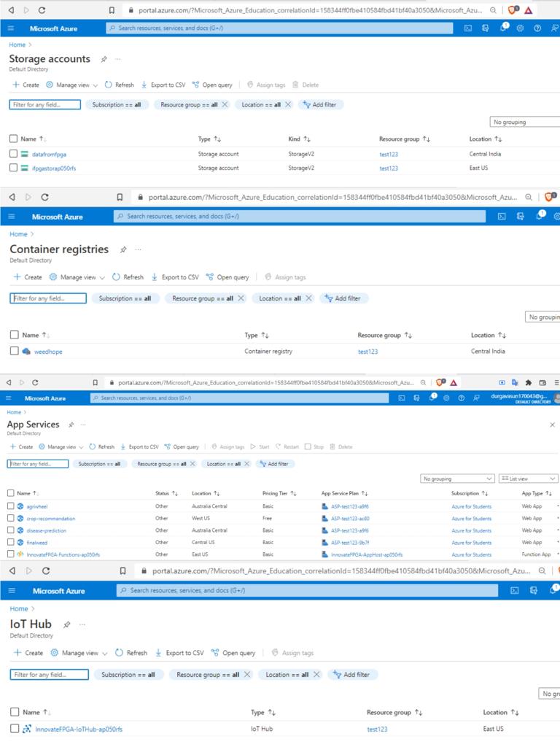Screen dimensions: 560x747
Task: Click Export to CSV in IoT Hub toolbar
Action: [179, 653]
